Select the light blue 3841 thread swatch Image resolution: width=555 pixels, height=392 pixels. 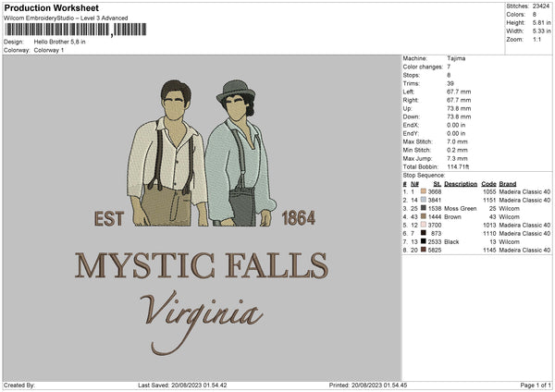coord(424,200)
